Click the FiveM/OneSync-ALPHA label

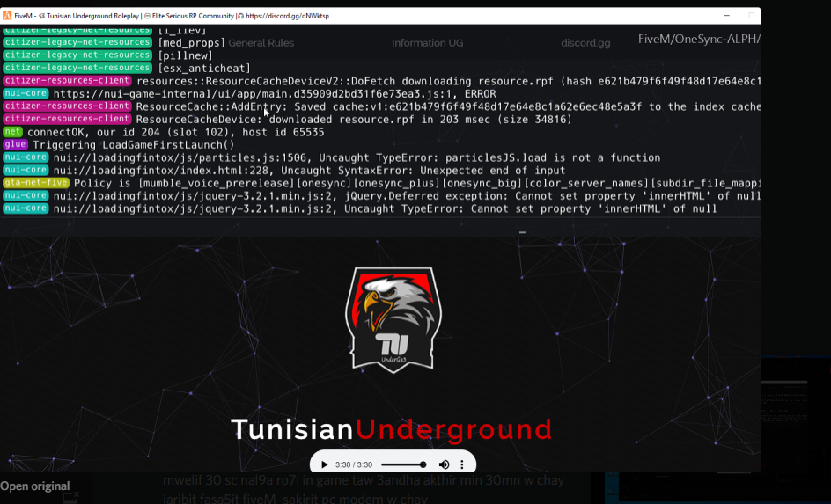click(x=699, y=40)
